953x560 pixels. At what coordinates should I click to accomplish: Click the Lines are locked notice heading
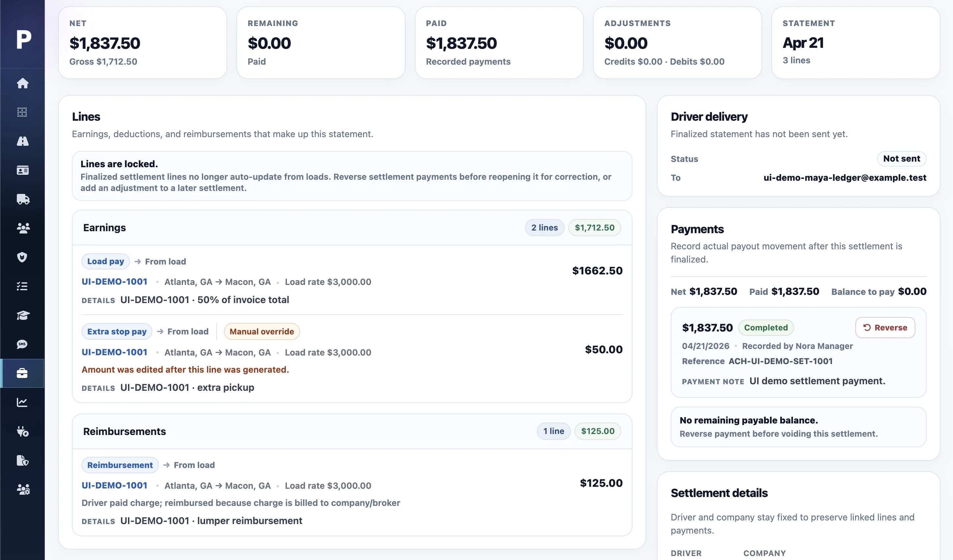pos(119,164)
